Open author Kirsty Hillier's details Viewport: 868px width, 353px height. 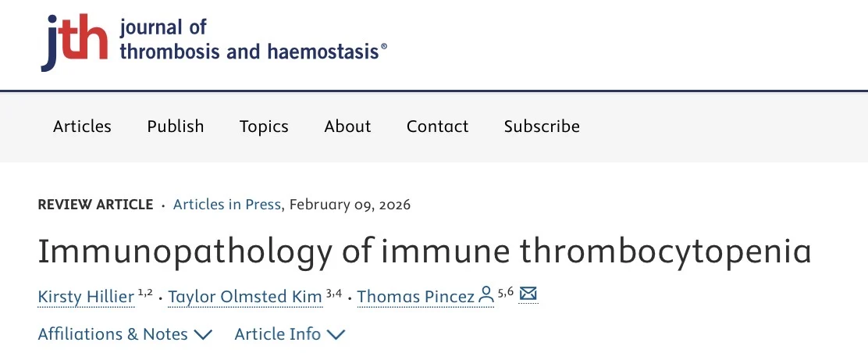click(x=86, y=297)
